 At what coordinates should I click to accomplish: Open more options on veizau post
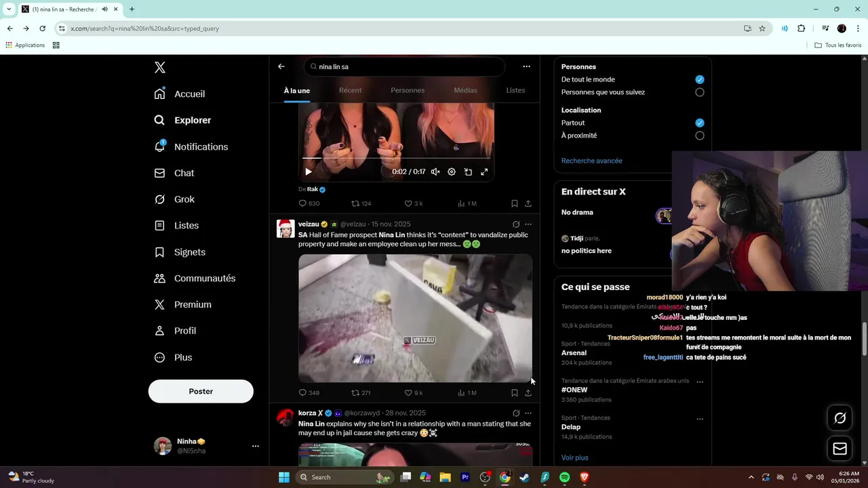coord(528,224)
